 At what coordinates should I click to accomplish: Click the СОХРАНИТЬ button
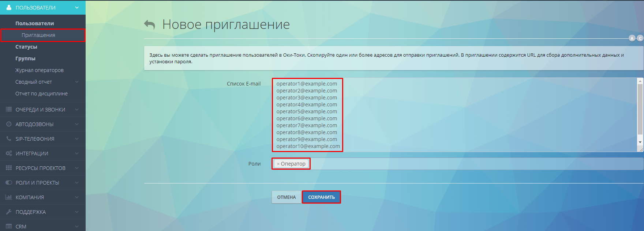[x=321, y=197]
